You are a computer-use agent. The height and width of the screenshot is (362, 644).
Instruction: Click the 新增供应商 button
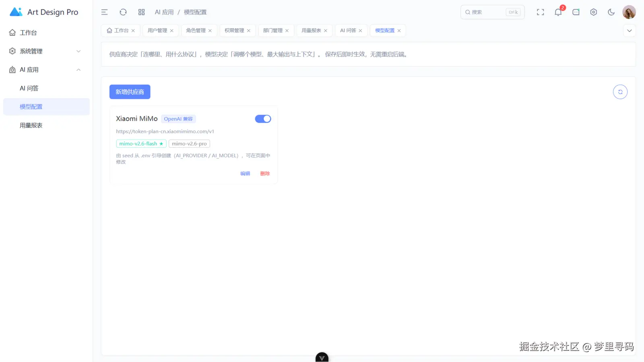click(x=130, y=92)
